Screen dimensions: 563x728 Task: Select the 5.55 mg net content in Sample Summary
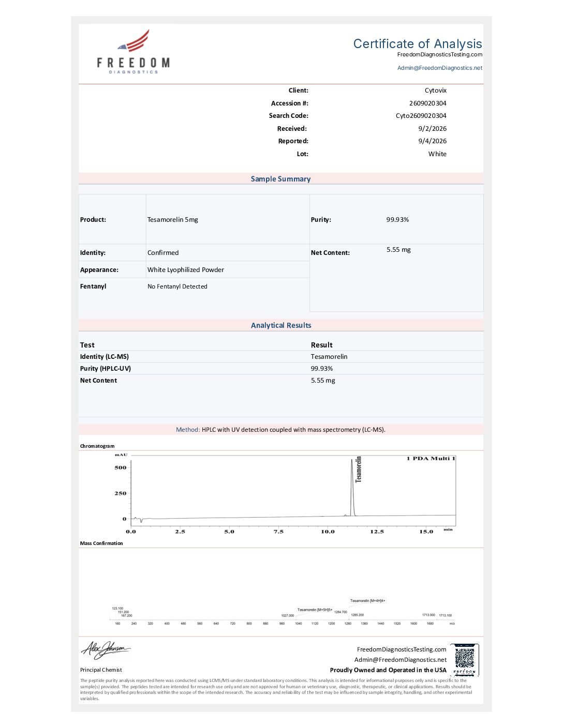click(398, 250)
